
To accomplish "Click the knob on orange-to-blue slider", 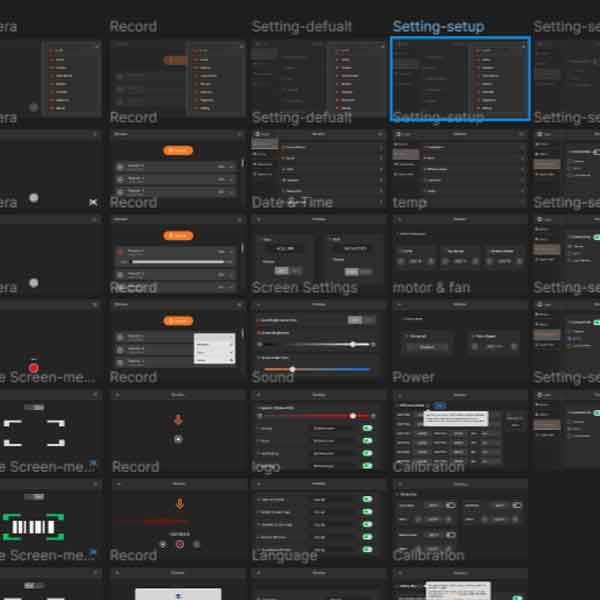I will [x=292, y=369].
